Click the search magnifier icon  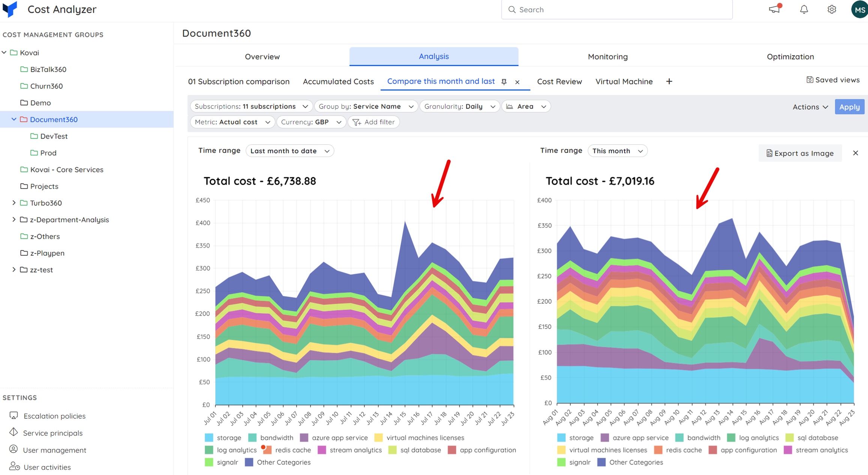512,9
